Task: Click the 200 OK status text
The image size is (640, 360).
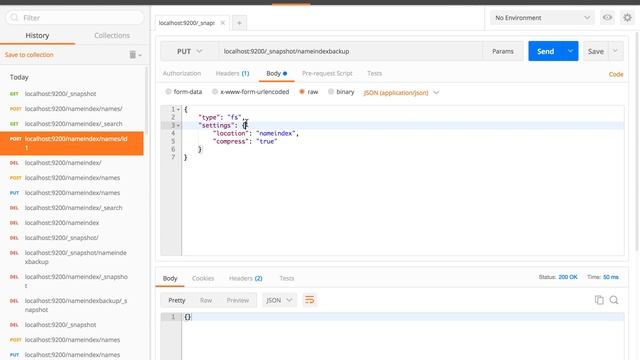Action: (x=568, y=277)
